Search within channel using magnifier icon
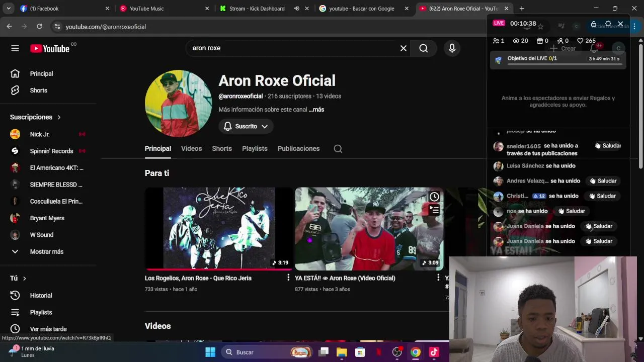This screenshot has width=644, height=362. click(338, 149)
